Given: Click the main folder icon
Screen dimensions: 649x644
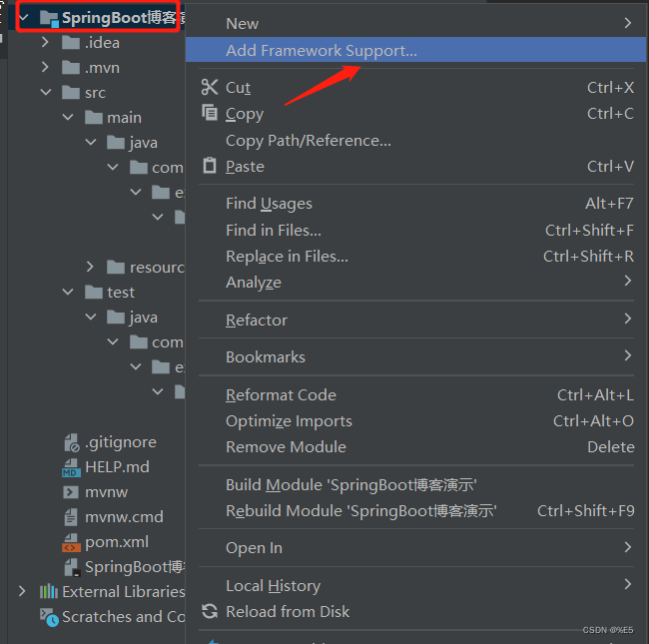Looking at the screenshot, I should 94,118.
